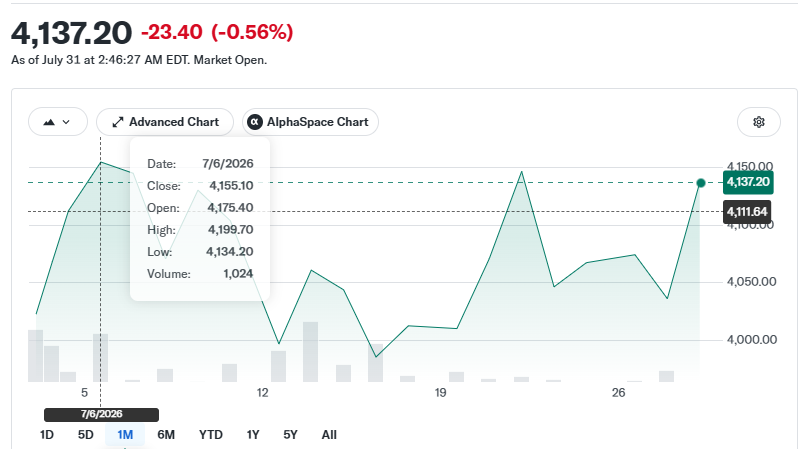Click the currently selected 1M range
The height and width of the screenshot is (449, 802).
click(x=125, y=435)
